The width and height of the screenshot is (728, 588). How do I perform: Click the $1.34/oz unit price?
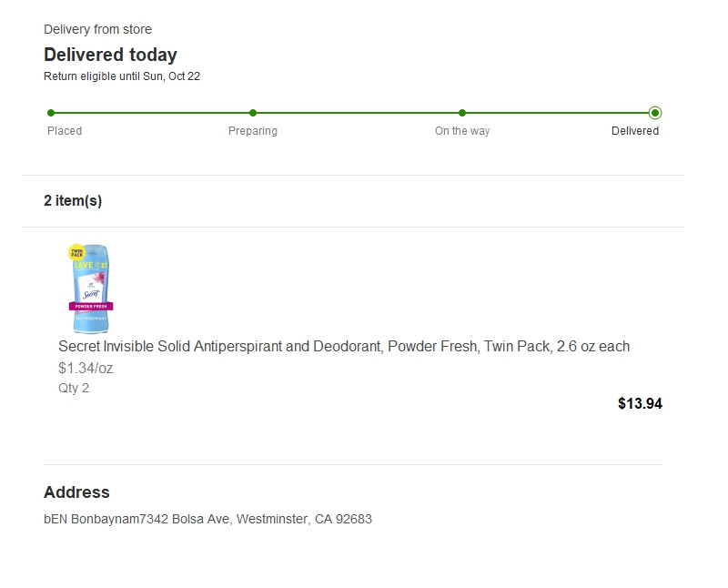point(86,369)
